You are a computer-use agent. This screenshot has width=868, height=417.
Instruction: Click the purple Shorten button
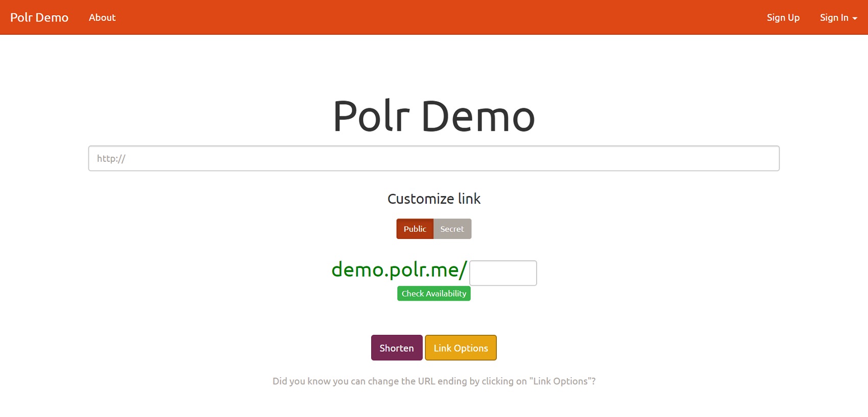pos(396,348)
